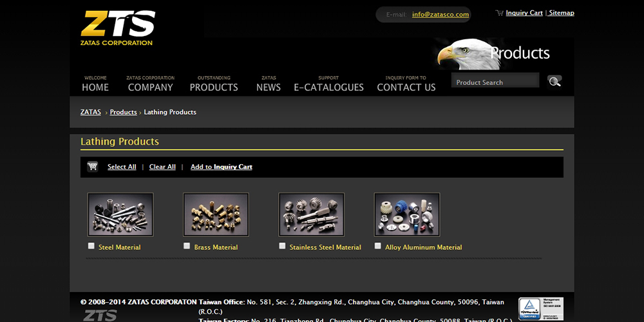
Task: Click the grey ZTS footer logo
Action: (100, 316)
